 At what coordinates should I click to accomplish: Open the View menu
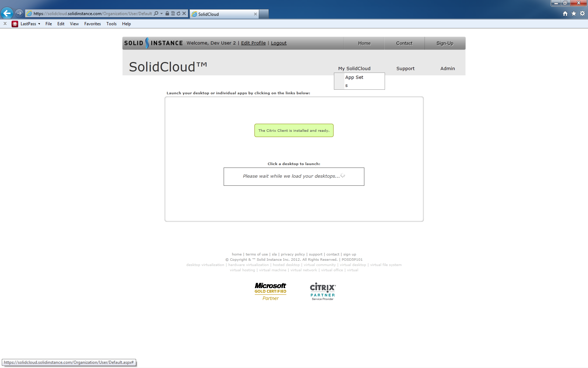click(74, 24)
